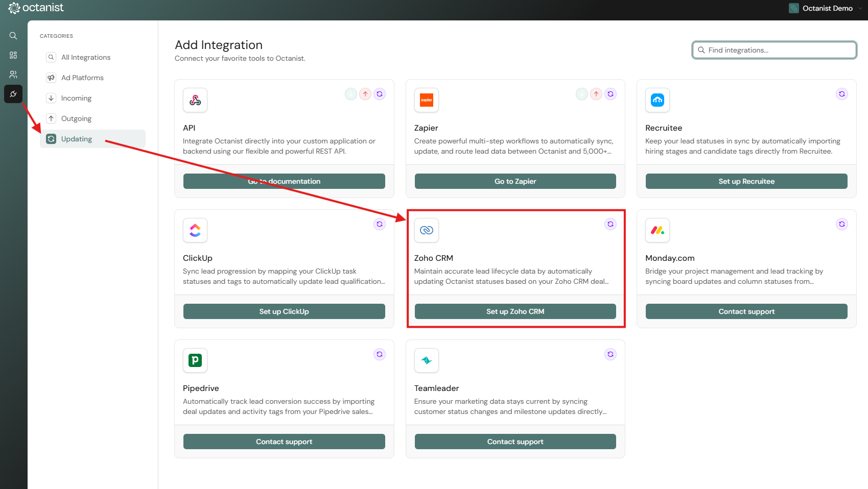Open the leads/people section in sidebar
Viewport: 868px width, 489px height.
13,75
